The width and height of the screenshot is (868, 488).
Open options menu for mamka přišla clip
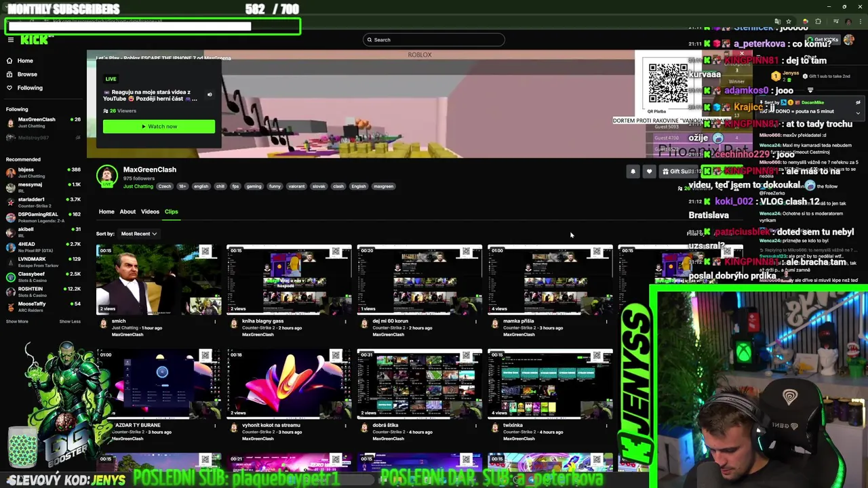tap(606, 321)
